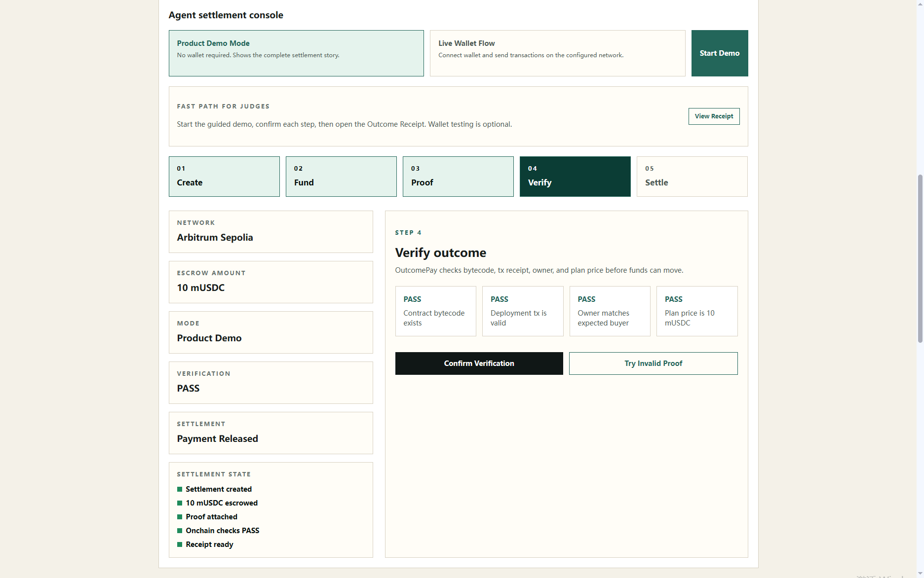Click the Fast Path For Judges label
The height and width of the screenshot is (578, 924).
pyautogui.click(x=223, y=107)
